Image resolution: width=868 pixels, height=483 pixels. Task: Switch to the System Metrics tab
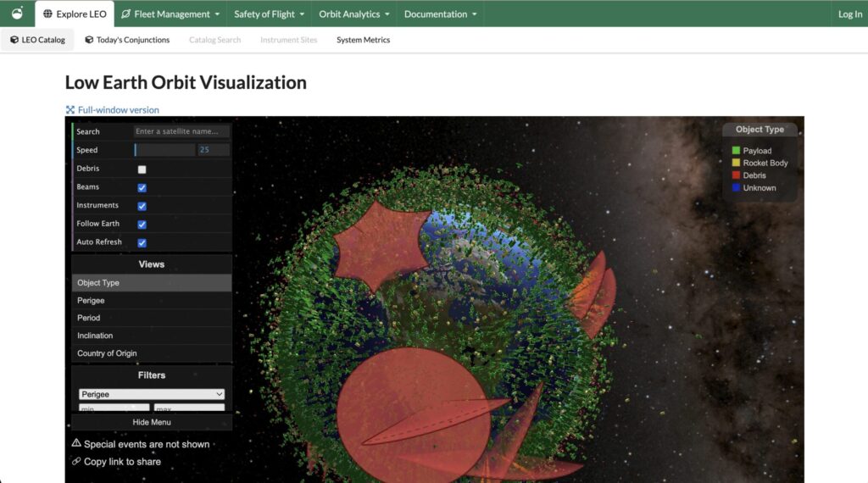tap(363, 40)
